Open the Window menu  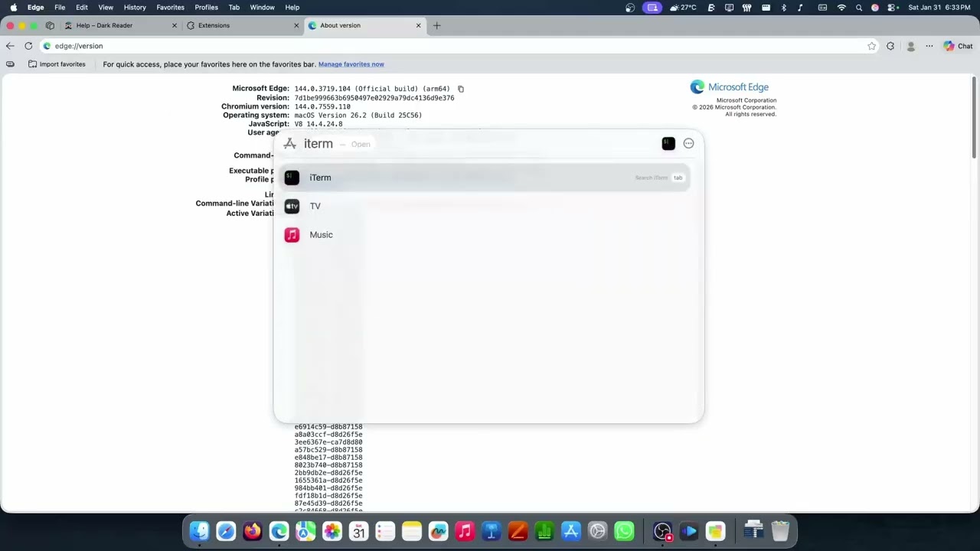pos(262,7)
